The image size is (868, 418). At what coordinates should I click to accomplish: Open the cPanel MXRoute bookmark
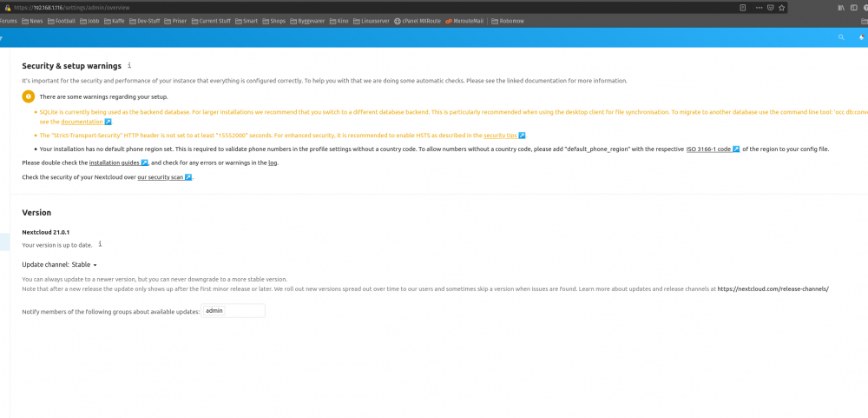pyautogui.click(x=418, y=21)
